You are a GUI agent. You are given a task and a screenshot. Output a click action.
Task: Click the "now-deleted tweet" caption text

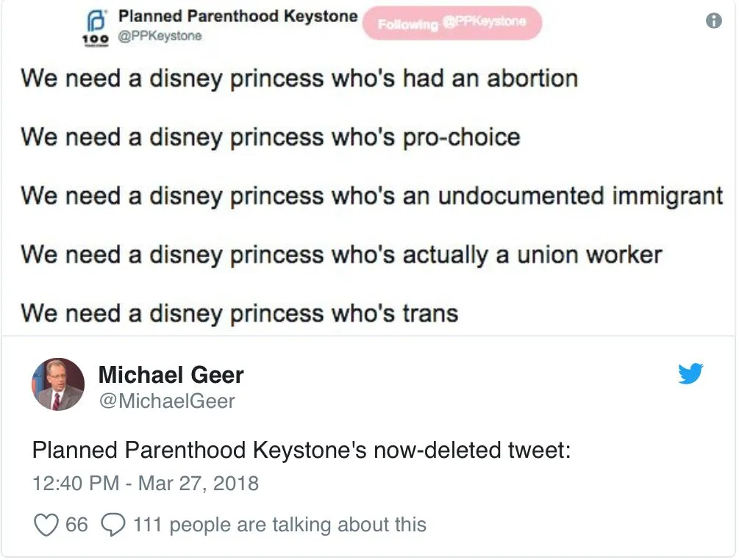[301, 449]
